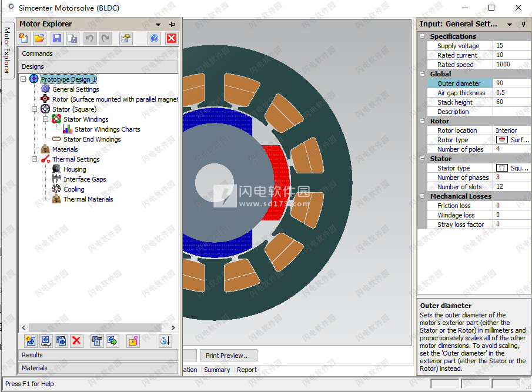532x392 pixels.
Task: Select Thermal Materials in the tree
Action: click(88, 199)
